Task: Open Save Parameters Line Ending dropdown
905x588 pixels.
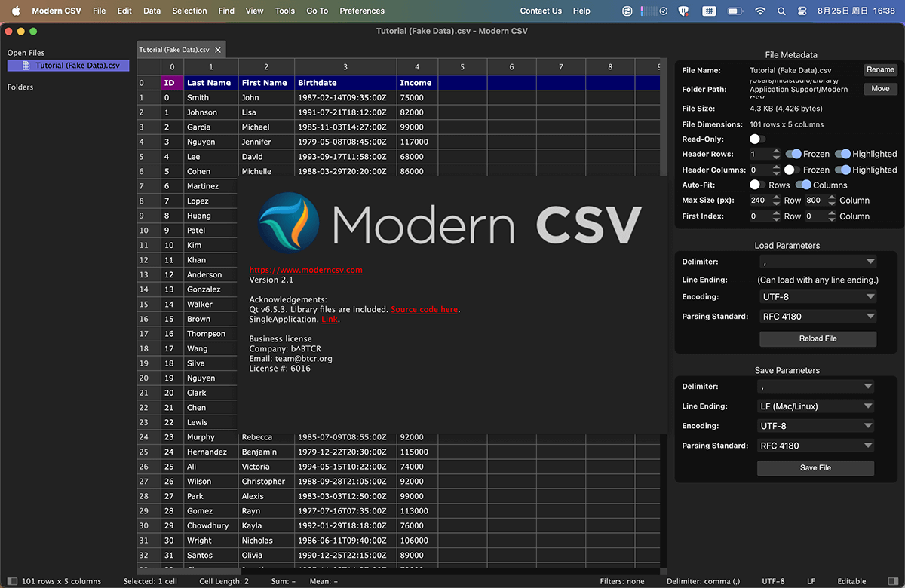Action: [x=816, y=406]
